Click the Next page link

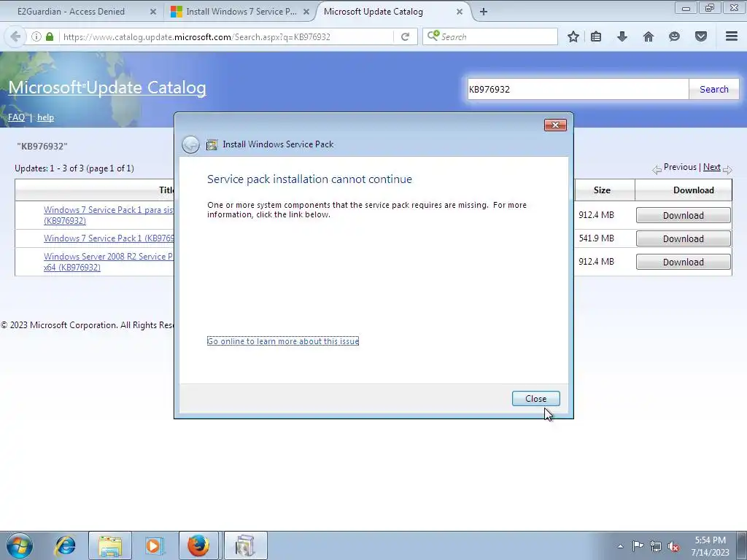[712, 167]
